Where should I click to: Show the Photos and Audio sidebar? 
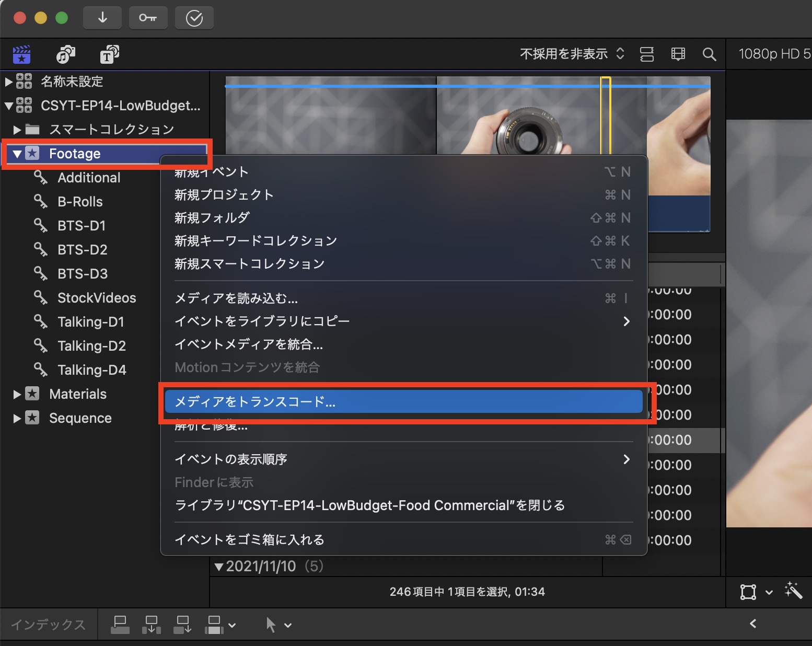point(66,54)
